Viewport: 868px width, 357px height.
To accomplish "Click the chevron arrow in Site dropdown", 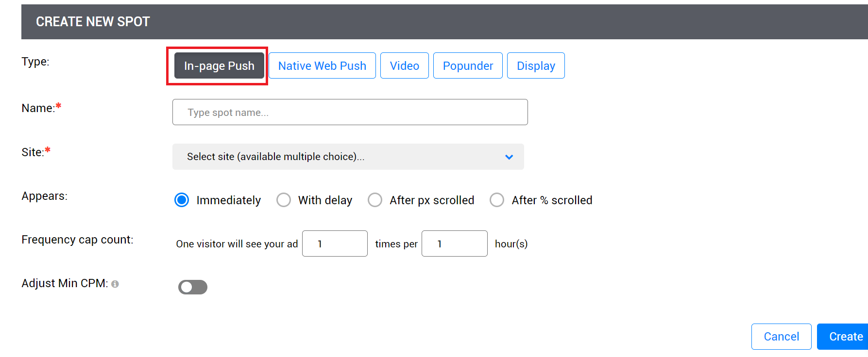I will (509, 157).
